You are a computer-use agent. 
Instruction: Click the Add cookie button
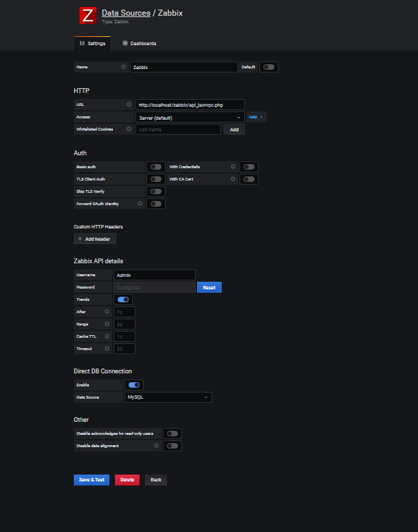coord(234,129)
